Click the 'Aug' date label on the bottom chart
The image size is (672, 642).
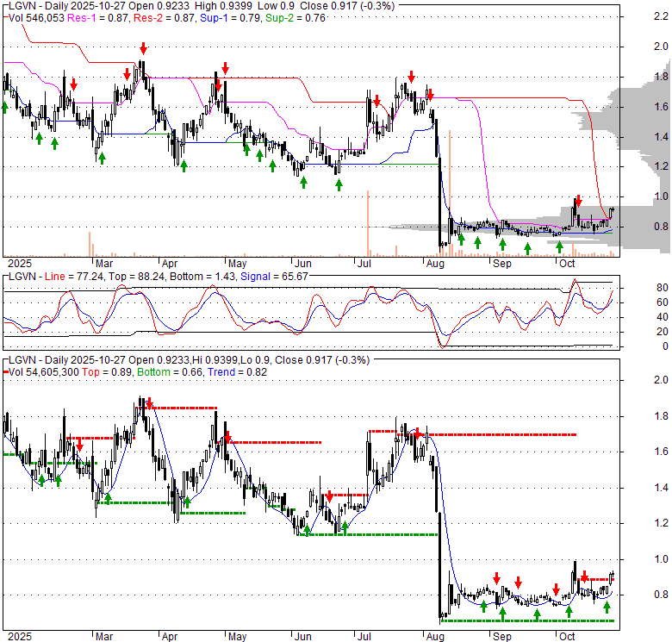(x=435, y=637)
